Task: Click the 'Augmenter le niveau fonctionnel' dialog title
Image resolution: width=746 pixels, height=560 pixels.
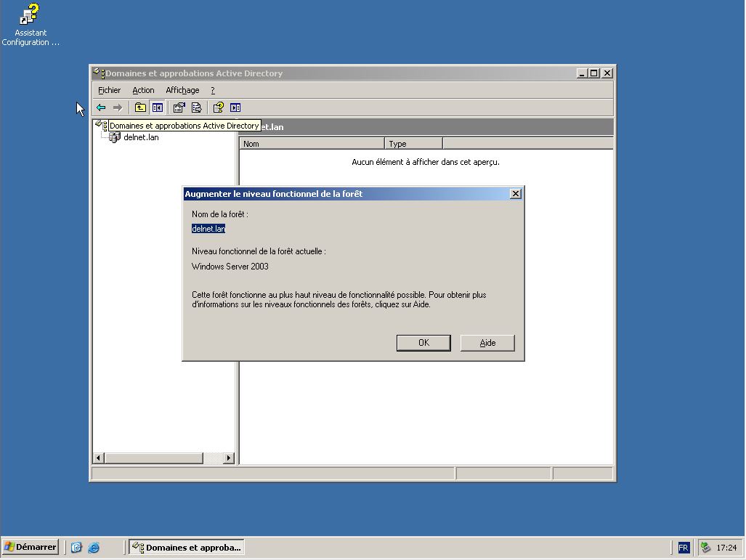Action: point(274,194)
